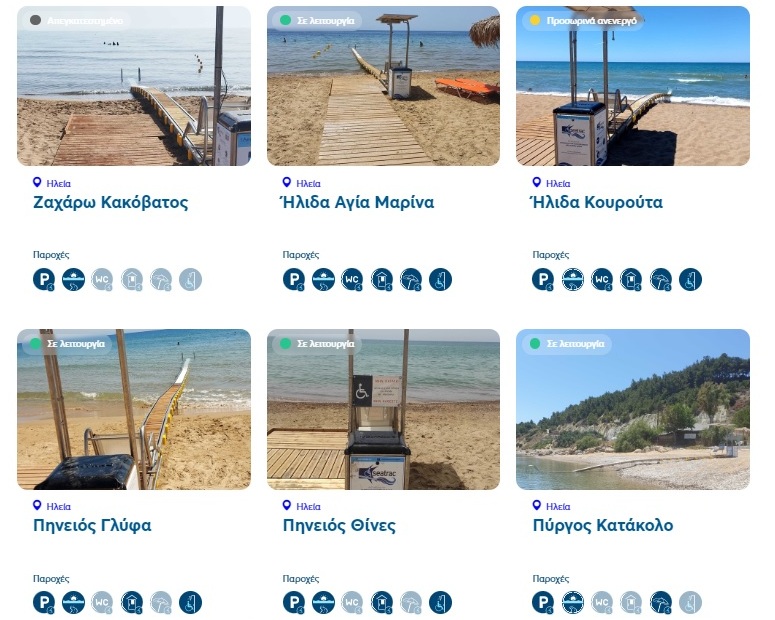Open the Ήλιδα Κουρούτα beach photo
The height and width of the screenshot is (620, 775).
(x=633, y=86)
